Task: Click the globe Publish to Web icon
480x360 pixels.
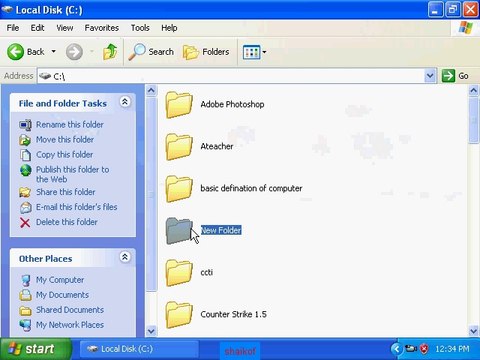Action: click(25, 170)
